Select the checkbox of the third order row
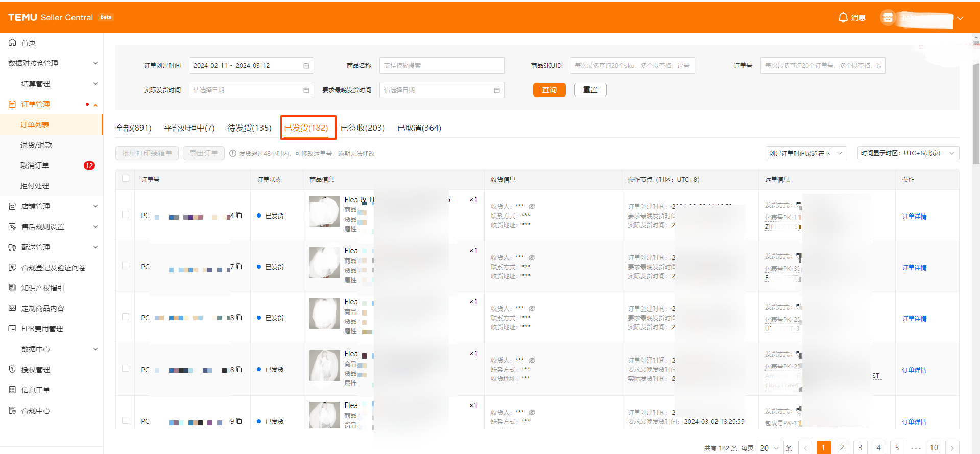Viewport: 980px width, 454px height. click(x=126, y=317)
